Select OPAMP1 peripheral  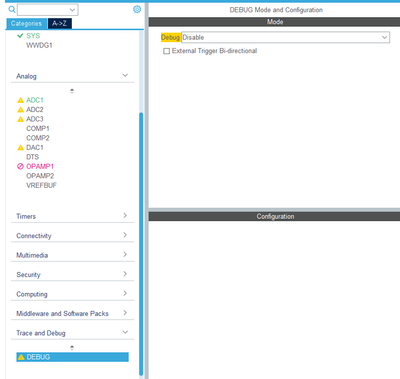point(40,166)
